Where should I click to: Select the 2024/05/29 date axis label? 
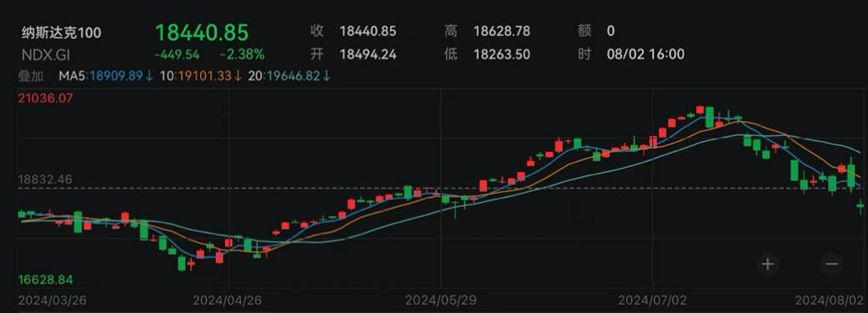coord(440,300)
